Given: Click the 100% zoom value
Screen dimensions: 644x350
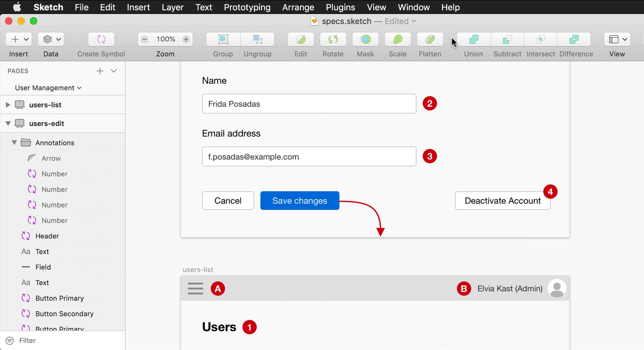Looking at the screenshot, I should pos(166,39).
